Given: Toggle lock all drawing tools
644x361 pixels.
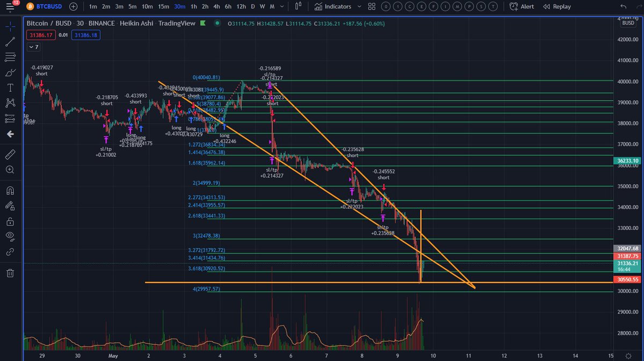Looking at the screenshot, I should (10, 221).
